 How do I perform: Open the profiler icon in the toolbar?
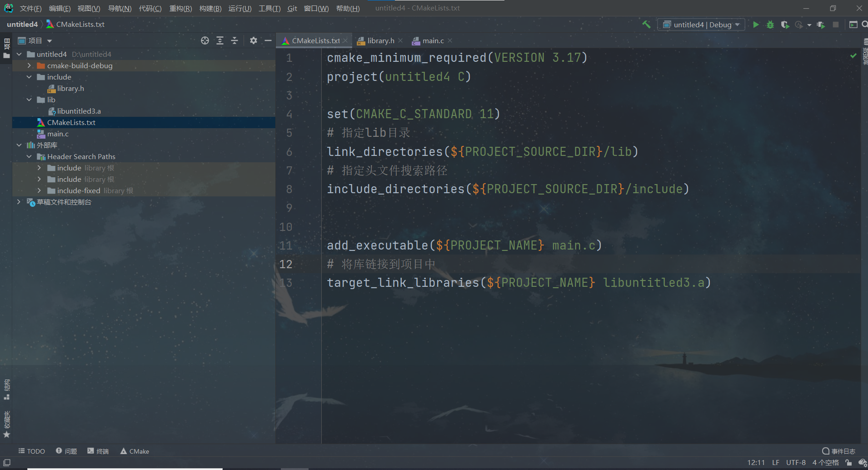[x=799, y=25]
